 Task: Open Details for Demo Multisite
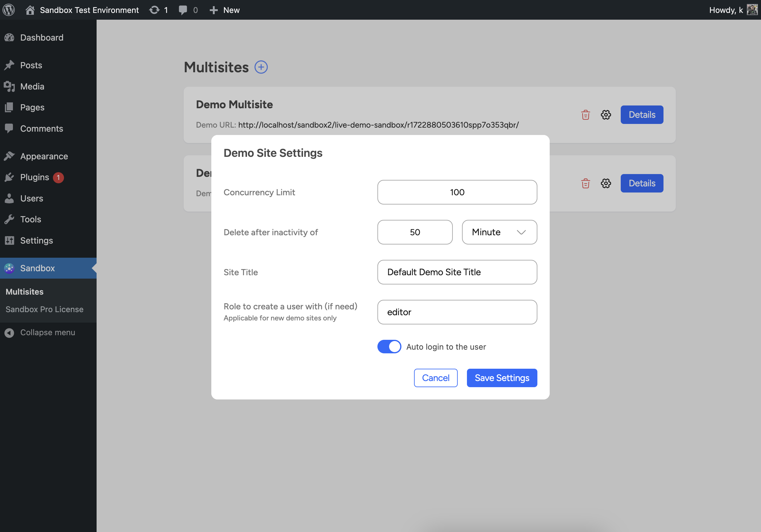point(642,115)
